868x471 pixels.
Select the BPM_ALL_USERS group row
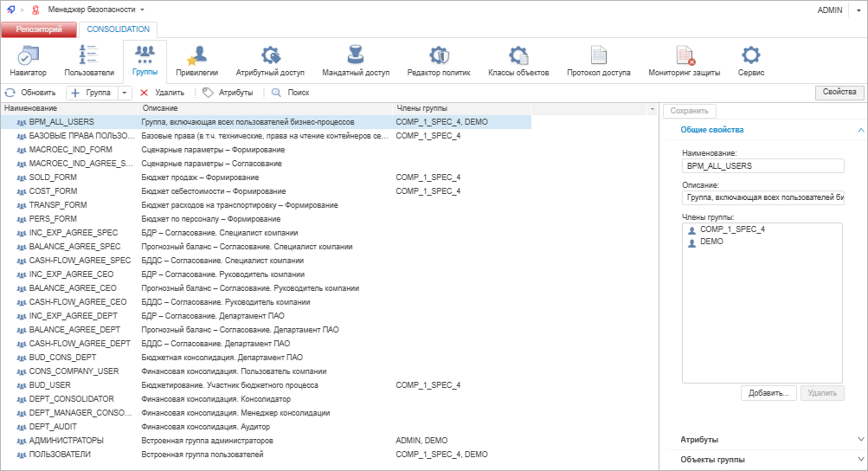pos(266,122)
